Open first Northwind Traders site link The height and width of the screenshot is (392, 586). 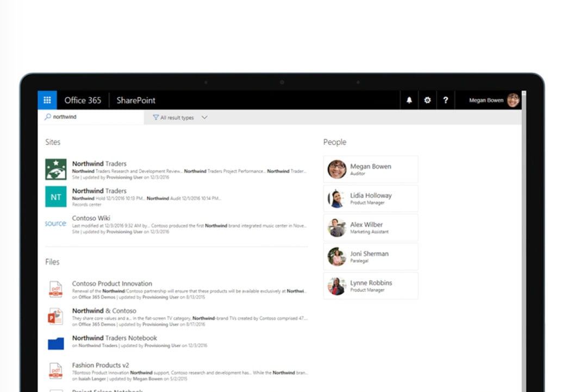click(x=99, y=163)
